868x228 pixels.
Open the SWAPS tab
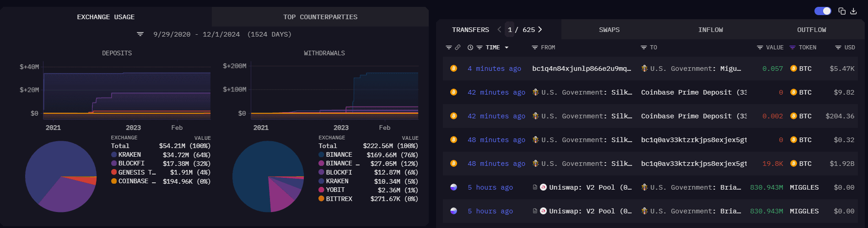(609, 30)
